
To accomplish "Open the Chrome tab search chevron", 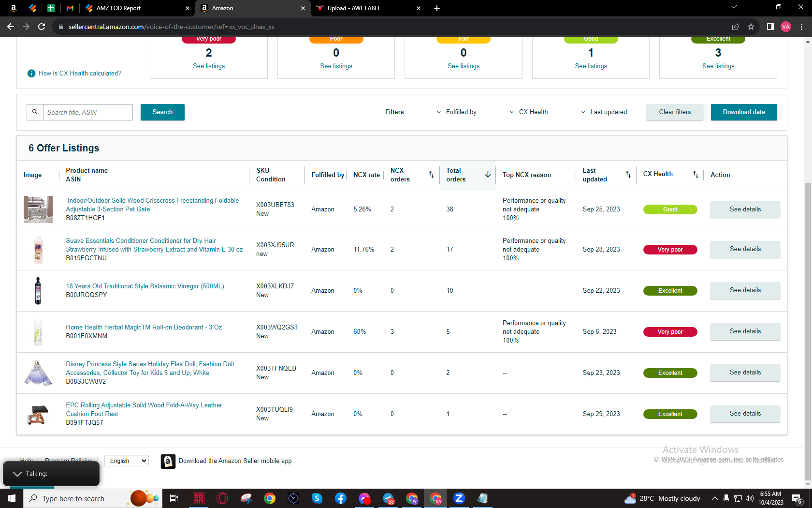I will [734, 7].
